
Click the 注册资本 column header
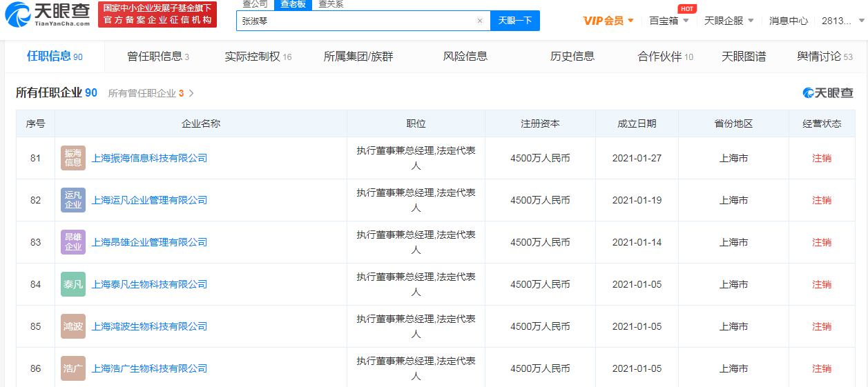pos(541,123)
